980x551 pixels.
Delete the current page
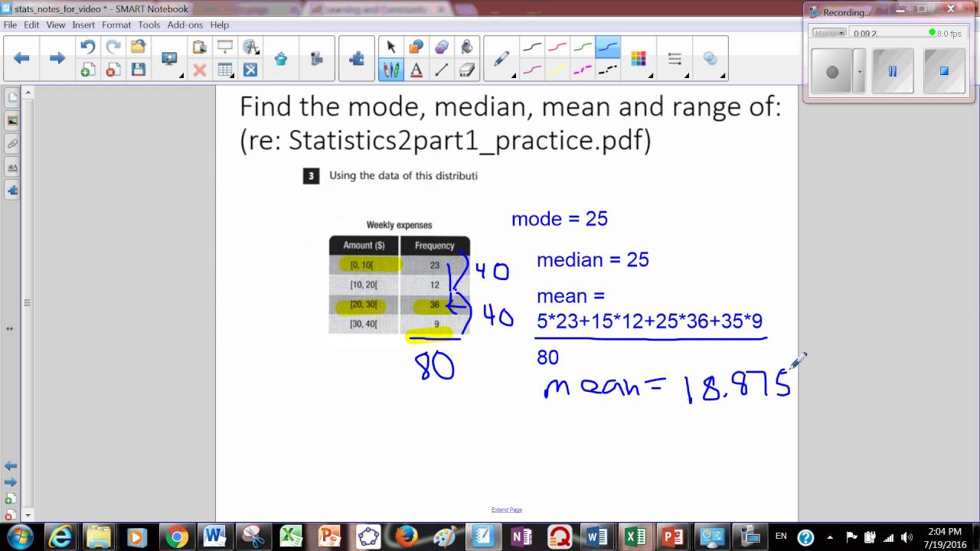coord(113,70)
